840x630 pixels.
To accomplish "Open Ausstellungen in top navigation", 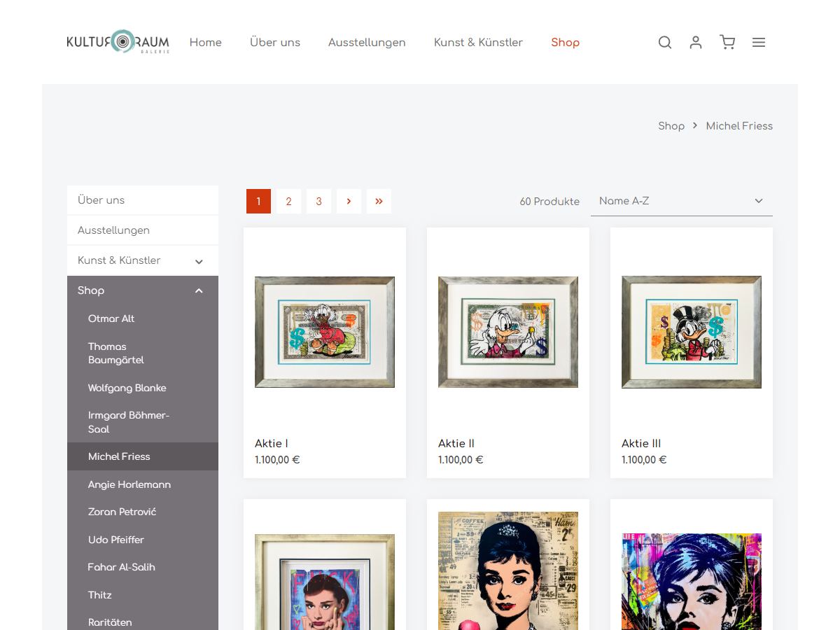I will (367, 43).
